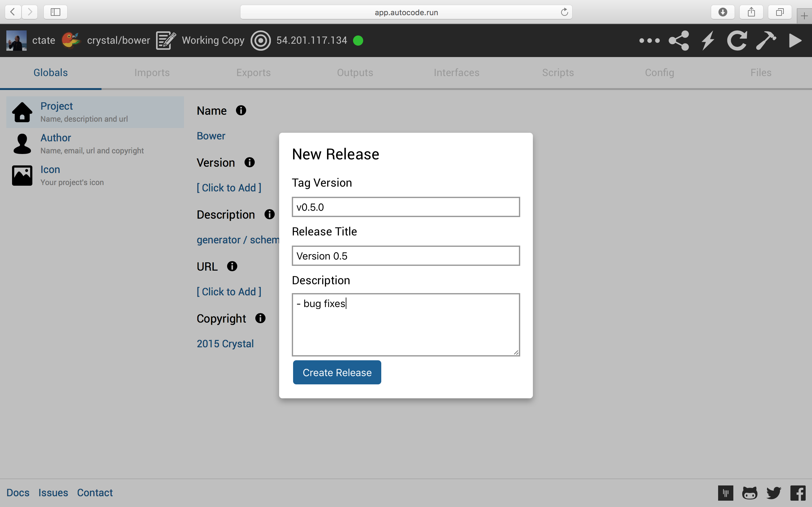This screenshot has width=812, height=507.
Task: Click the hammer build icon
Action: tap(766, 41)
